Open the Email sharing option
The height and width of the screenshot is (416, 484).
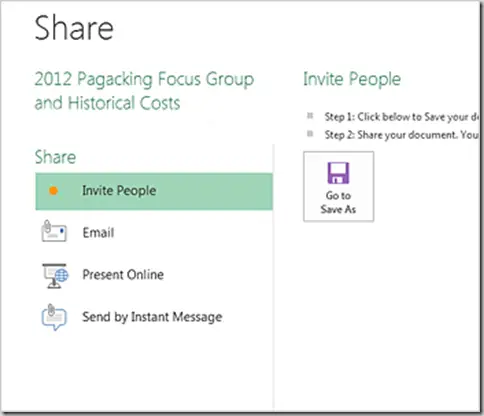tap(154, 233)
